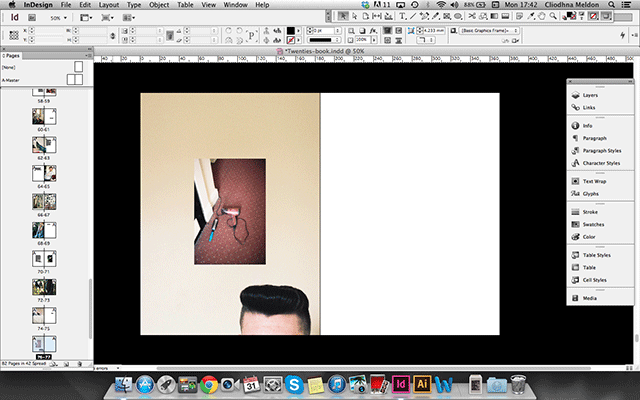Select the Line tool
The image size is (640, 400).
click(413, 16)
